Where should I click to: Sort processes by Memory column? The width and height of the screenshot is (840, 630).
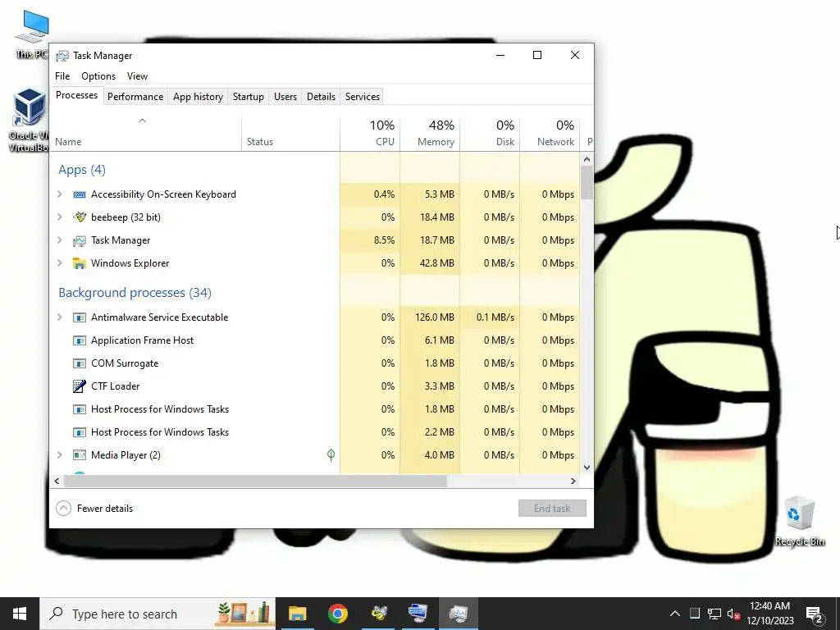pos(430,133)
